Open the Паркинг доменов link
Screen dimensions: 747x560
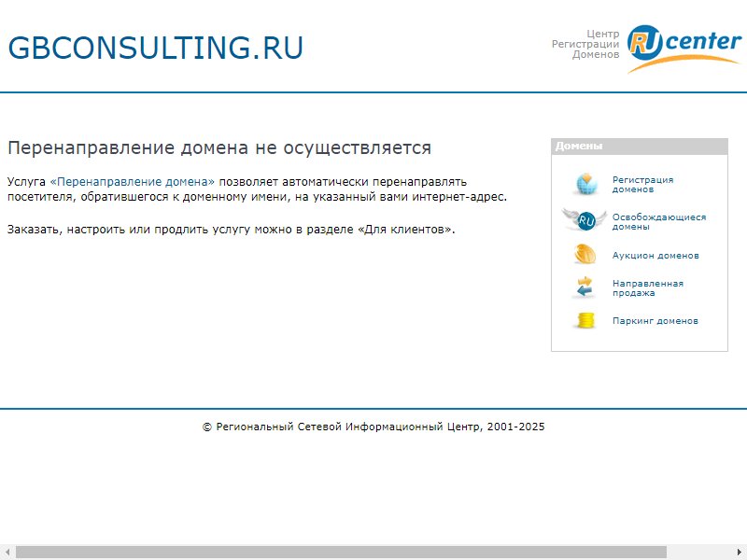(655, 320)
